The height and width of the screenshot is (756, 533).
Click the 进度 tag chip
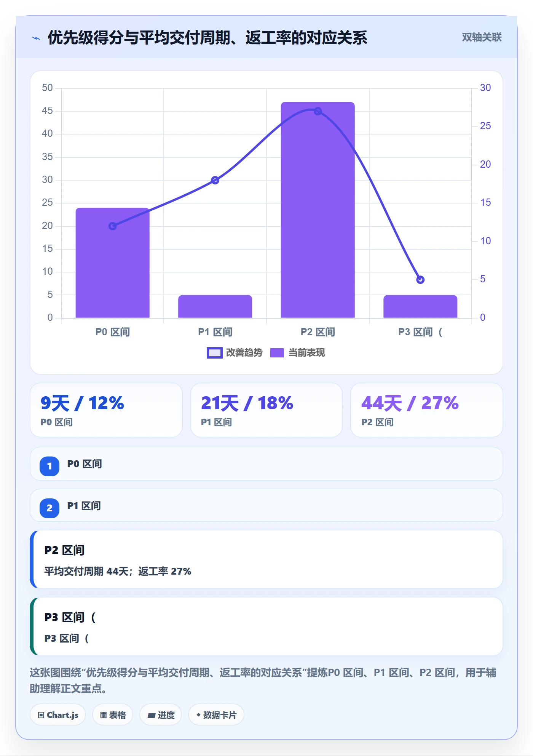point(161,715)
